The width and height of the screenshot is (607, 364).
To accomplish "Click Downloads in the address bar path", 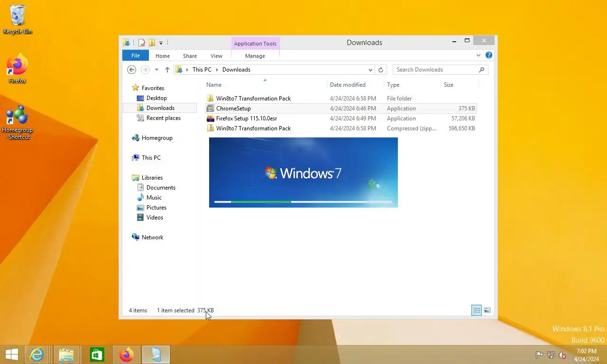I will pyautogui.click(x=236, y=70).
